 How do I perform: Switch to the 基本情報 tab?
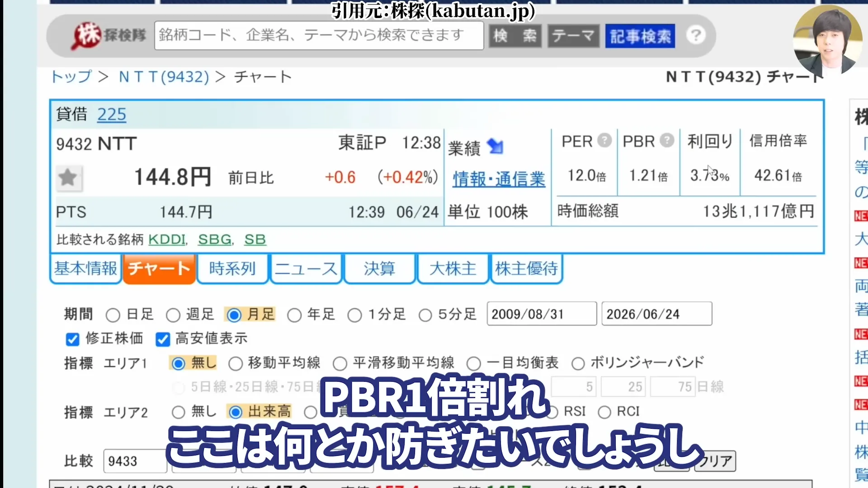86,269
